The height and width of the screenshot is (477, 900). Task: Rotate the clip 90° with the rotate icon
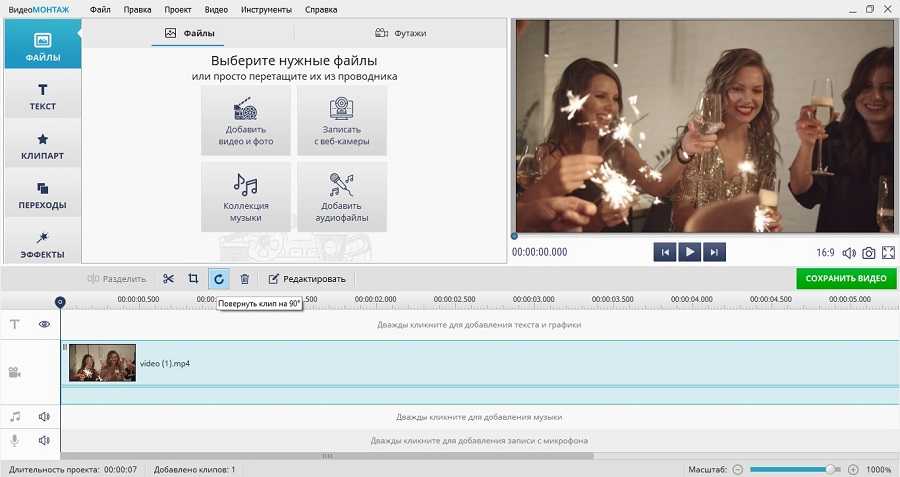click(x=218, y=278)
